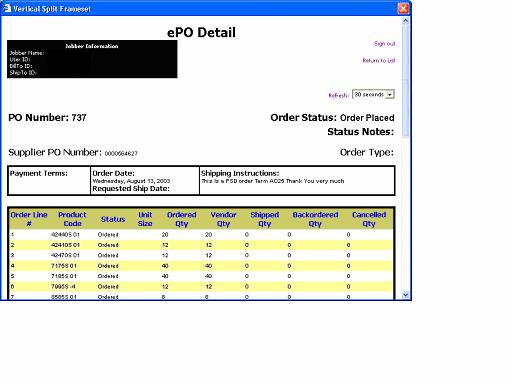Click the Ordered status in order line 2

point(108,245)
